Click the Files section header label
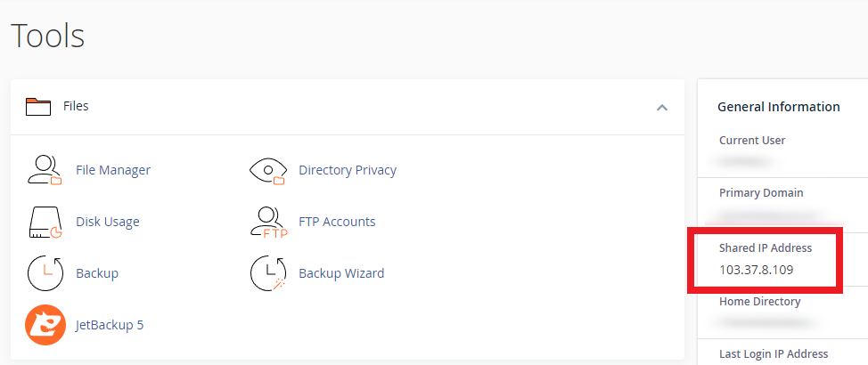The height and width of the screenshot is (365, 868). (76, 106)
